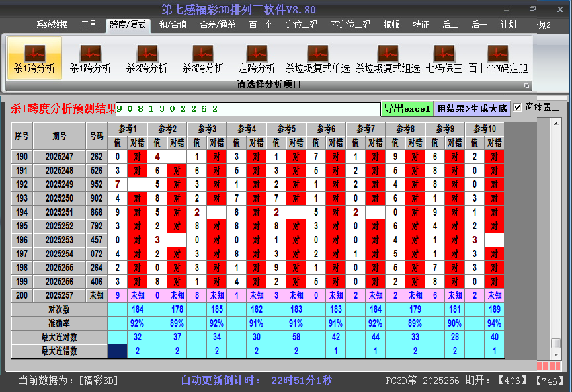The image size is (572, 392).
Task: Click the prediction result text field
Action: (248, 108)
